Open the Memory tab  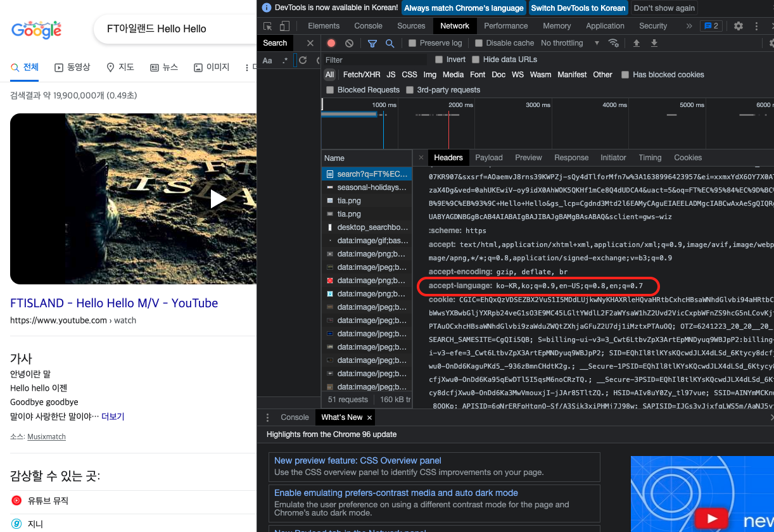tap(557, 26)
